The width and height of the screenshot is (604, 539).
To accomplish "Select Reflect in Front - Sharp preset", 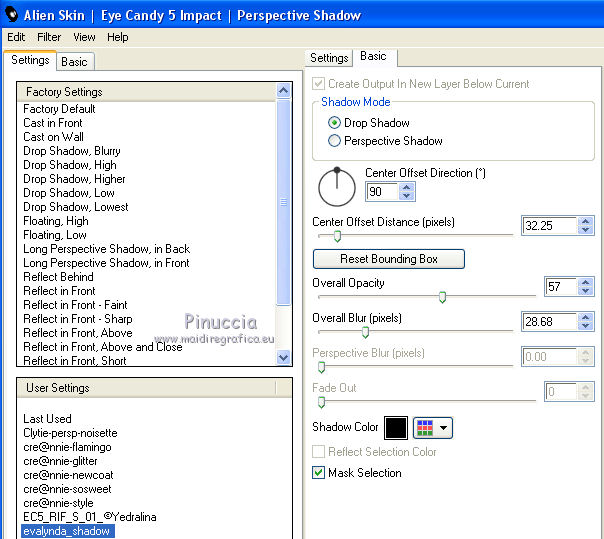I will (77, 319).
